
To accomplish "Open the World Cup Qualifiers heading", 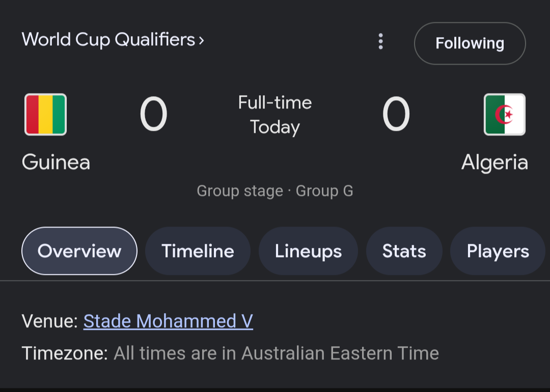I will (x=108, y=40).
